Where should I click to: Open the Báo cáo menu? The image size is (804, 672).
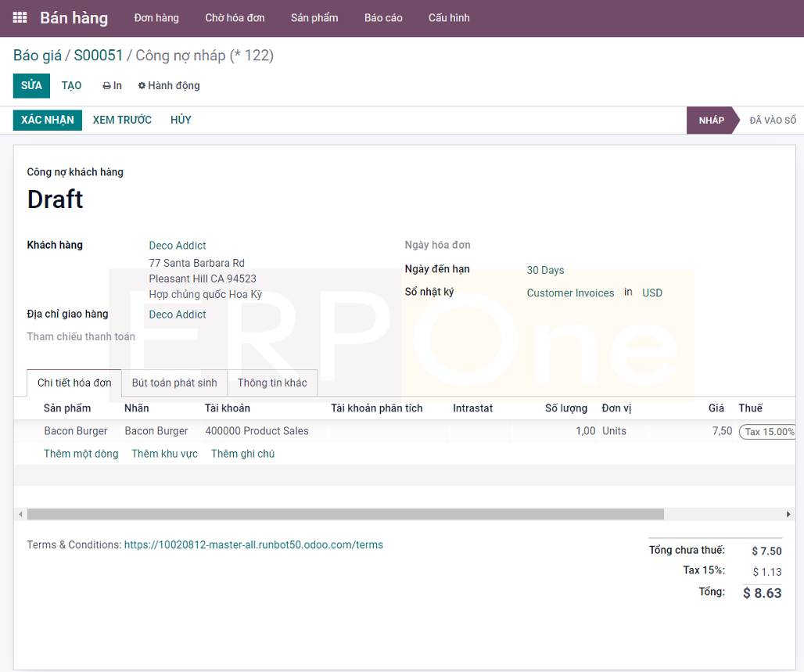(x=383, y=18)
